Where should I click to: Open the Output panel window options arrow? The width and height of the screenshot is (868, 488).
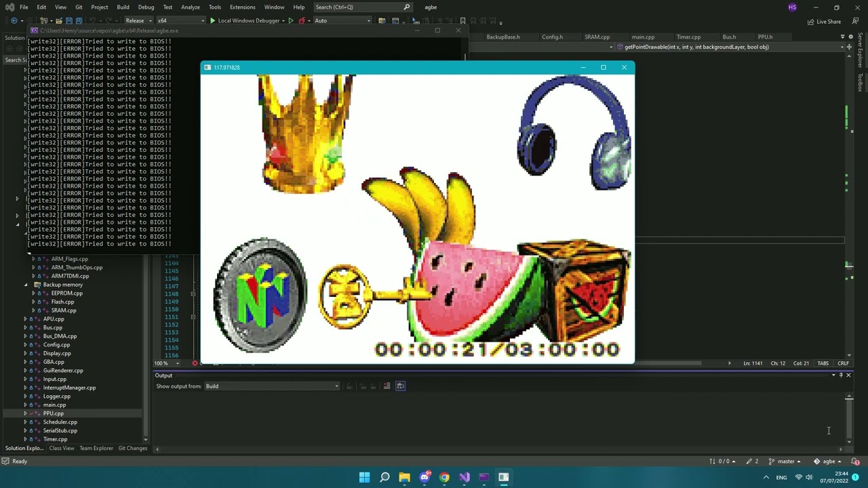pos(834,375)
